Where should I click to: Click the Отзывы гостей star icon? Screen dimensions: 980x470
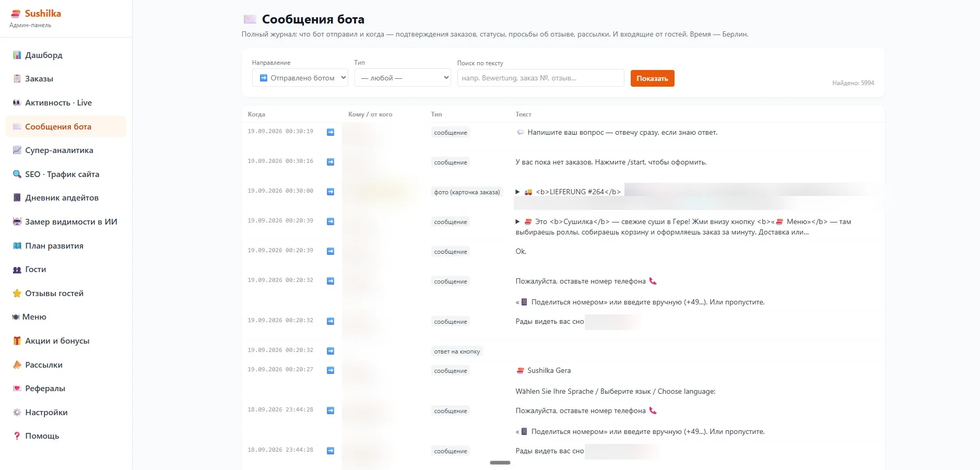point(17,293)
